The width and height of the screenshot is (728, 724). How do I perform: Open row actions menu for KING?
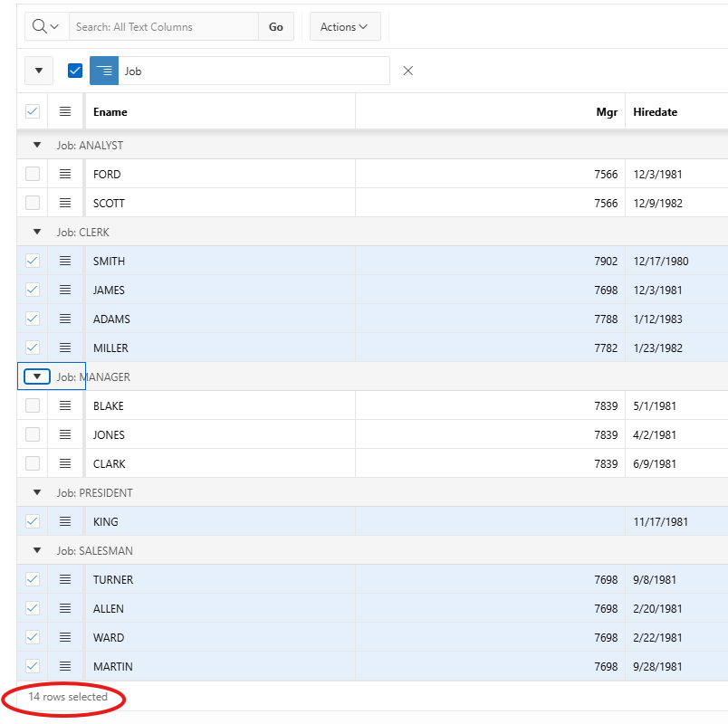(65, 521)
